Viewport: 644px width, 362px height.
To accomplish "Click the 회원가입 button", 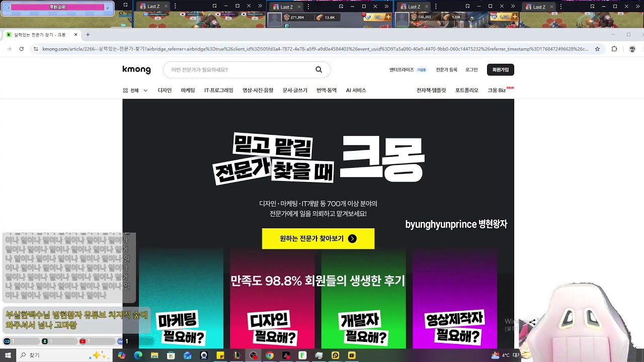I will [x=501, y=70].
